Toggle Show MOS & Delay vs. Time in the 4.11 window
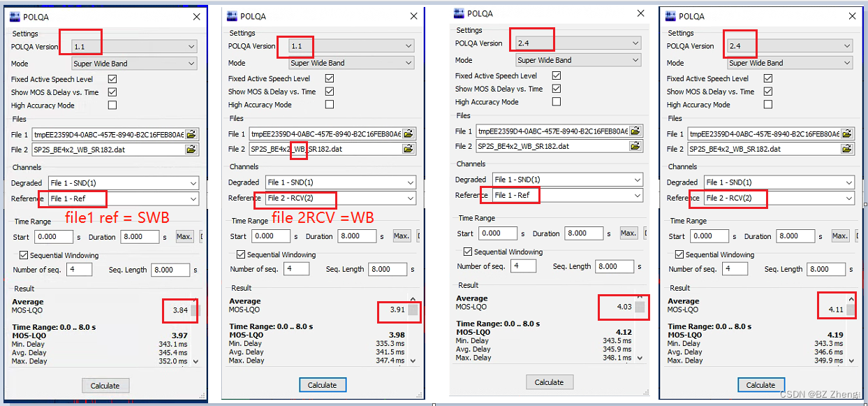This screenshot has height=406, width=868. (x=768, y=92)
